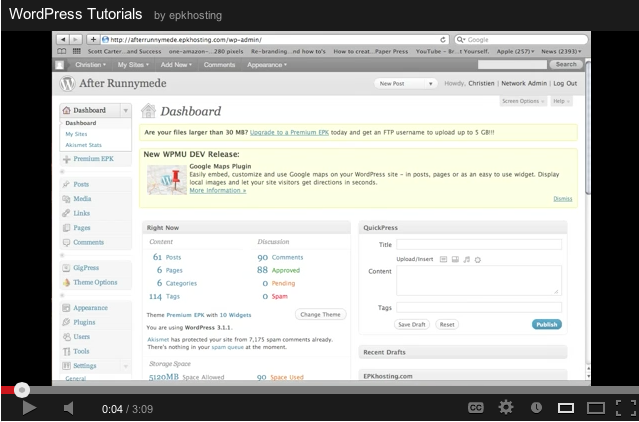Click the Watch Later clock icon

point(536,407)
